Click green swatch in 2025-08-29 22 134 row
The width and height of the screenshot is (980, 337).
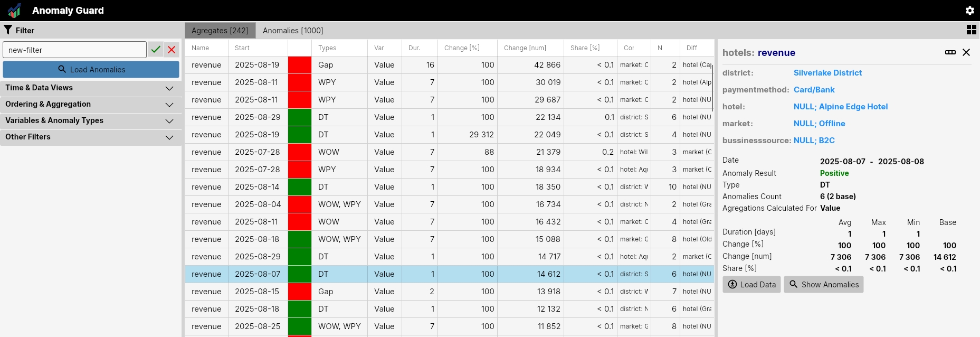coord(300,117)
